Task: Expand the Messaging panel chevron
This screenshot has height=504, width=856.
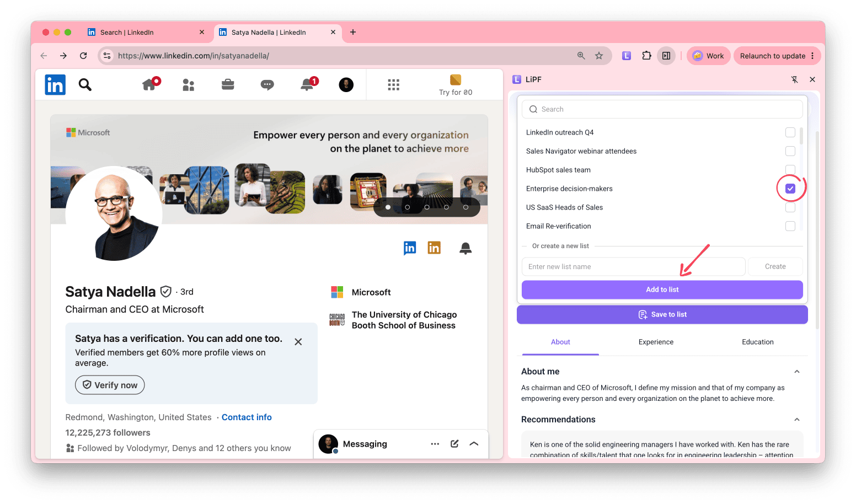Action: tap(474, 444)
